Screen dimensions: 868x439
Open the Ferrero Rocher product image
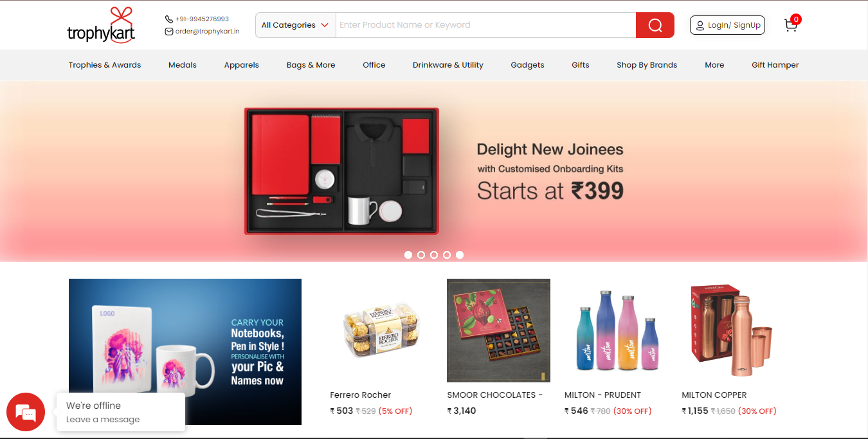[381, 330]
